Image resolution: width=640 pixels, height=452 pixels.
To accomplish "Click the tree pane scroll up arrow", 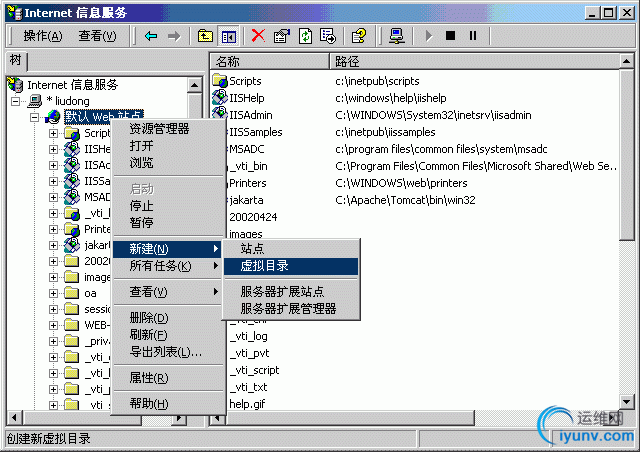I will 194,85.
